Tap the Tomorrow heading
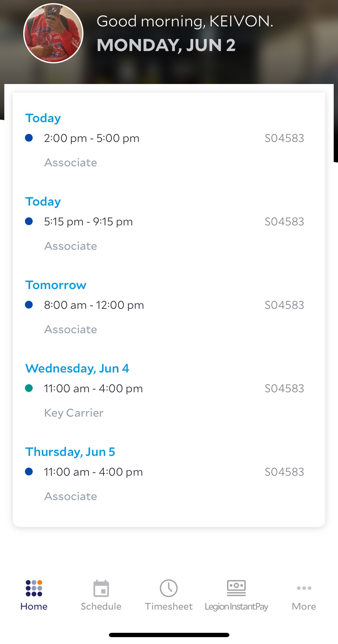The width and height of the screenshot is (338, 644). pos(56,285)
